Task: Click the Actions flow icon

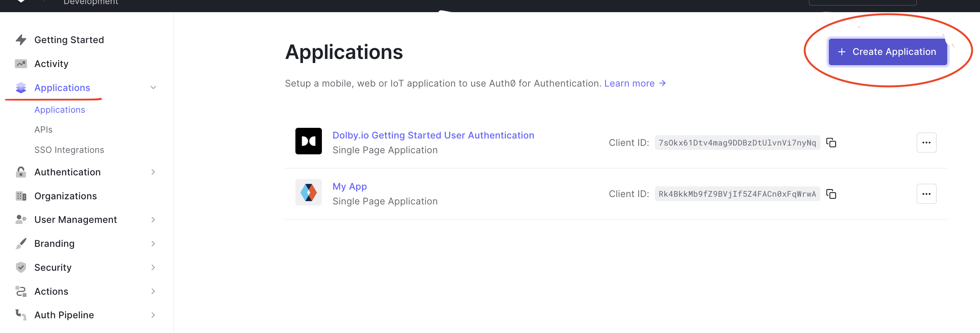Action: (21, 291)
